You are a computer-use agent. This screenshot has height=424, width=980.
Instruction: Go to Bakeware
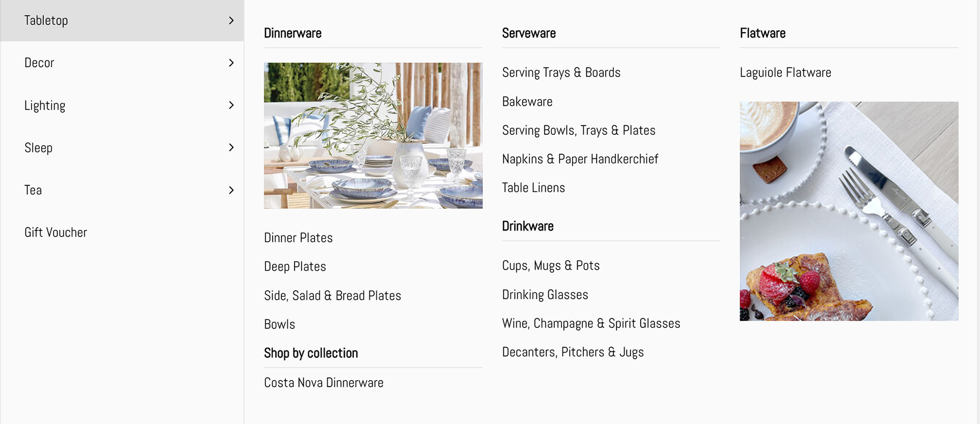tap(527, 102)
